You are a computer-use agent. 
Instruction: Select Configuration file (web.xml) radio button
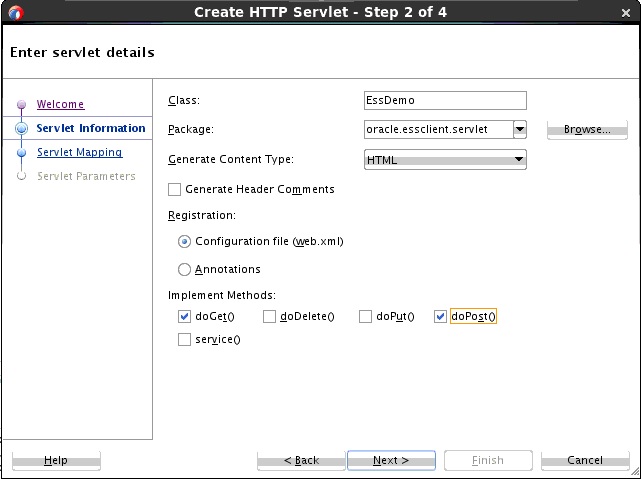tap(184, 242)
